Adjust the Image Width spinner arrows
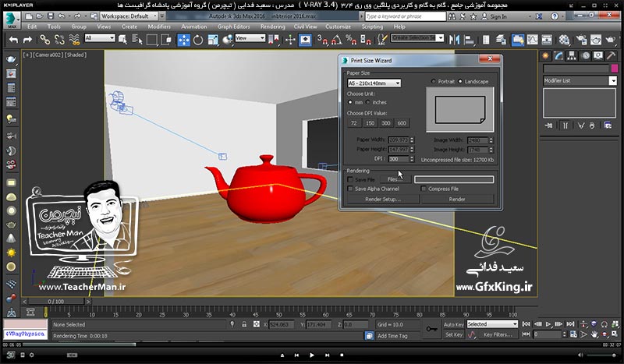Screen dimensions: 624x364 tap(491, 140)
